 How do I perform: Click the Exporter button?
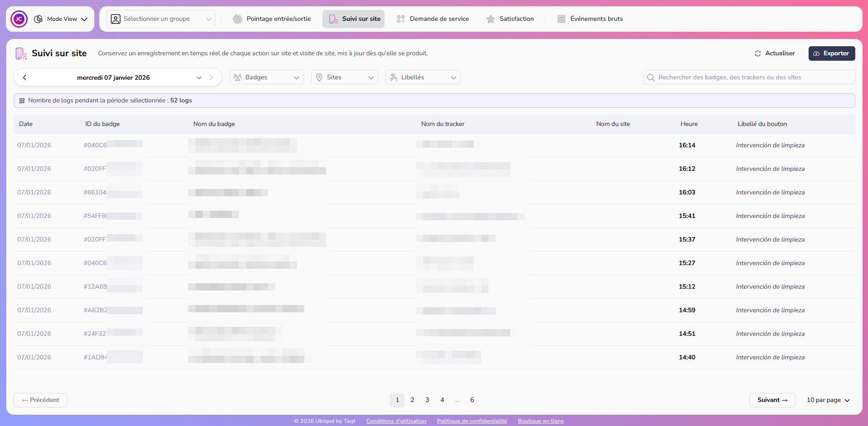[x=831, y=53]
